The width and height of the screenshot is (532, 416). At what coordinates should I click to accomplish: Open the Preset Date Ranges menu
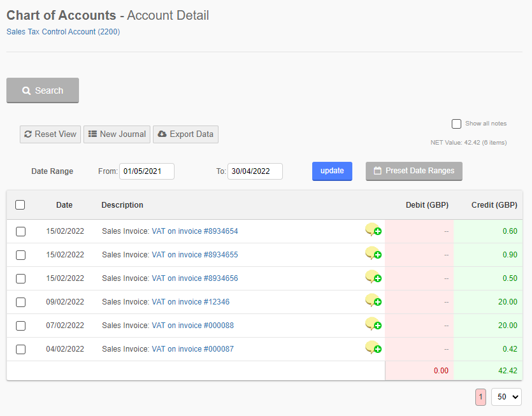pyautogui.click(x=414, y=171)
